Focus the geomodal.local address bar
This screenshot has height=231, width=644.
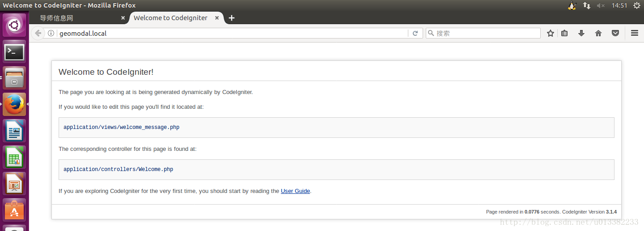pyautogui.click(x=233, y=33)
